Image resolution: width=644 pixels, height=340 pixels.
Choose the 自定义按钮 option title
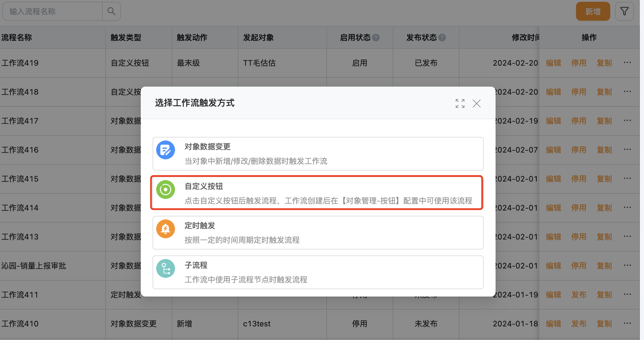204,186
